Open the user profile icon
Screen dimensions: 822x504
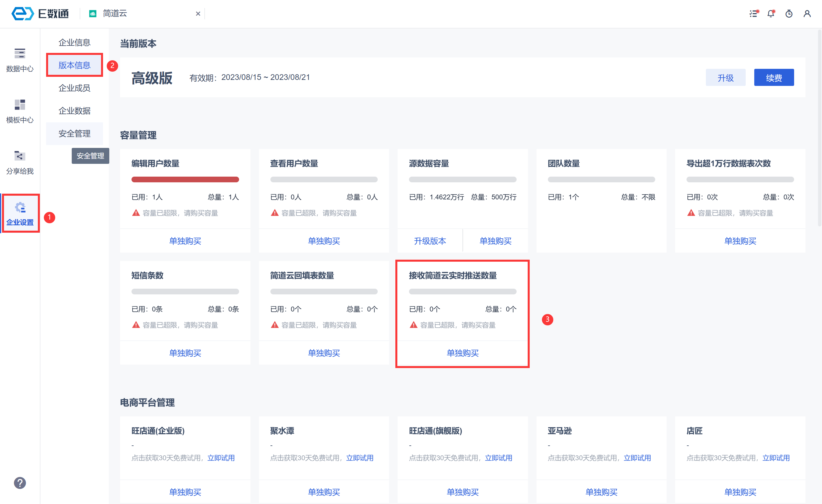click(x=807, y=14)
